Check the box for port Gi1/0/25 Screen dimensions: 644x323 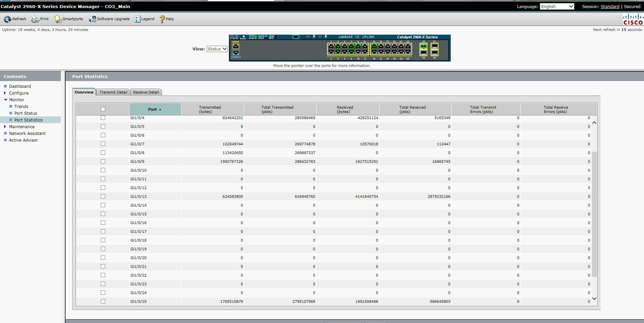click(103, 301)
